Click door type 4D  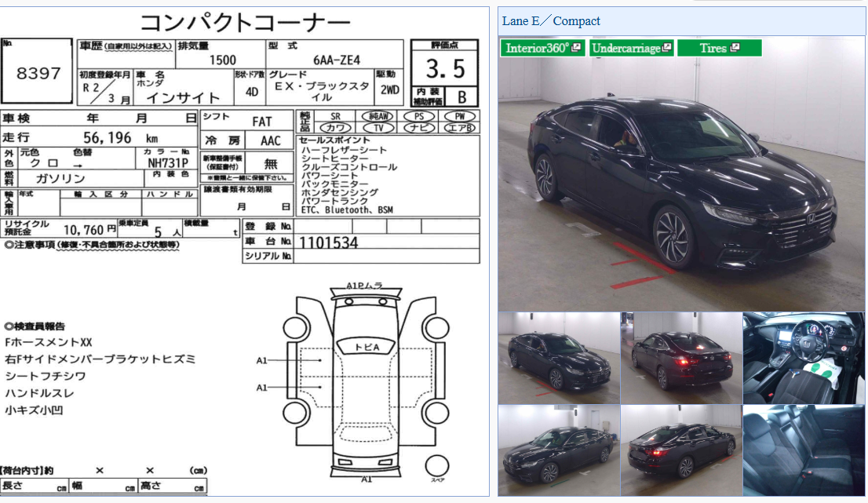point(252,92)
